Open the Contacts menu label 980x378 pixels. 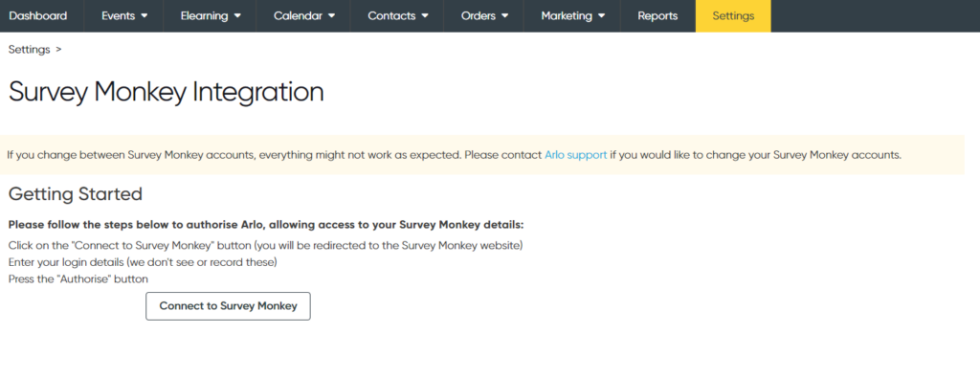pyautogui.click(x=391, y=16)
